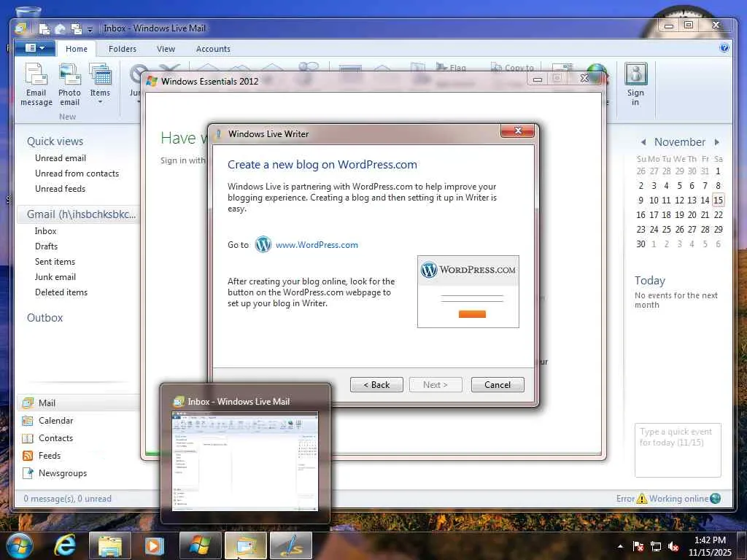The width and height of the screenshot is (747, 560).
Task: Click the Windows Live Mail taskbar button
Action: pyautogui.click(x=245, y=545)
